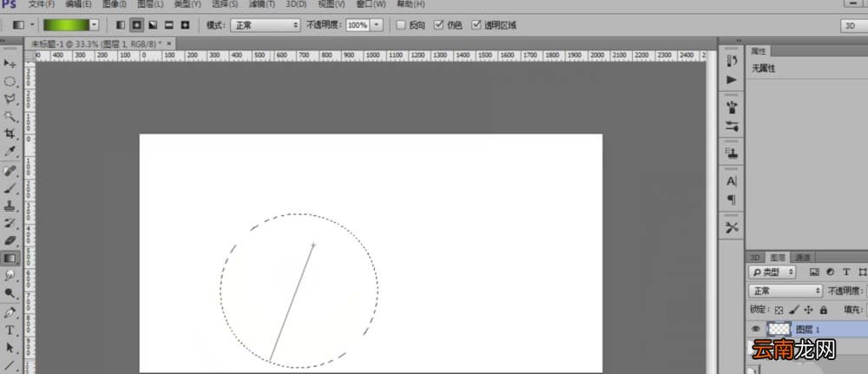868x374 pixels.
Task: Open gradient picker dropdown arrow
Action: pyautogui.click(x=94, y=25)
